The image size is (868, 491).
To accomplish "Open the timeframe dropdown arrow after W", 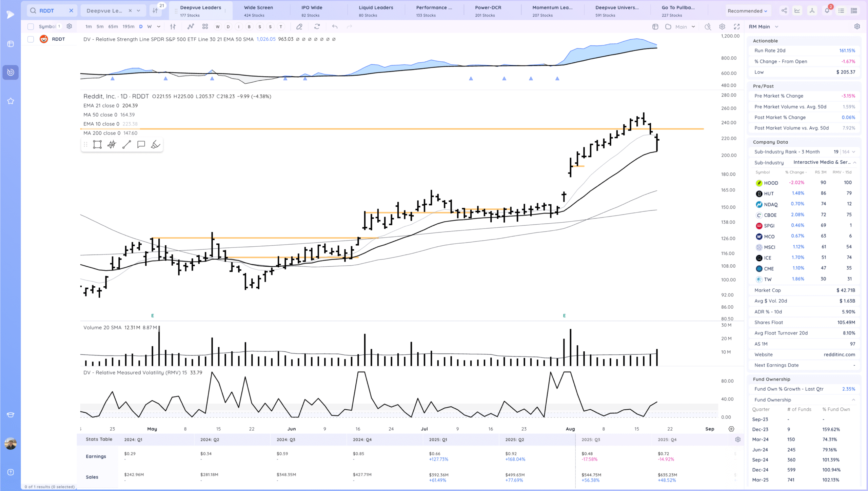I will [159, 26].
